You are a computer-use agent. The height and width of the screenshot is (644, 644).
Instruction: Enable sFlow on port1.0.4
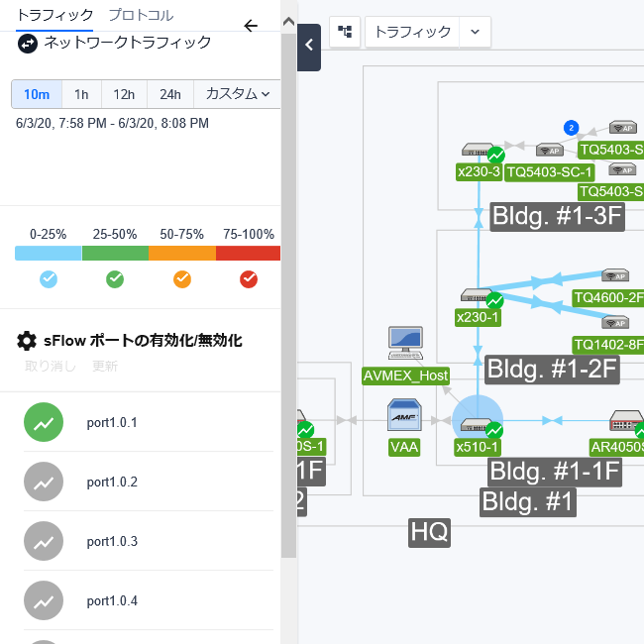click(44, 600)
